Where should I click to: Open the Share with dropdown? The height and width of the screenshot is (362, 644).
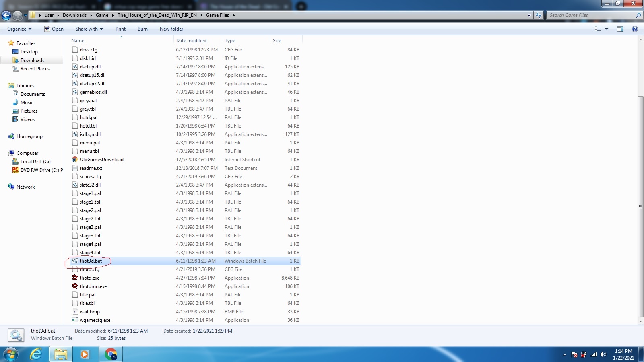pyautogui.click(x=89, y=29)
